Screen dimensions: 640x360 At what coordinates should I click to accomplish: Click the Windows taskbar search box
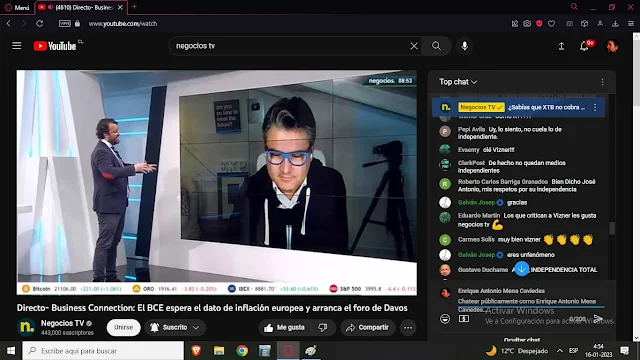click(x=103, y=351)
